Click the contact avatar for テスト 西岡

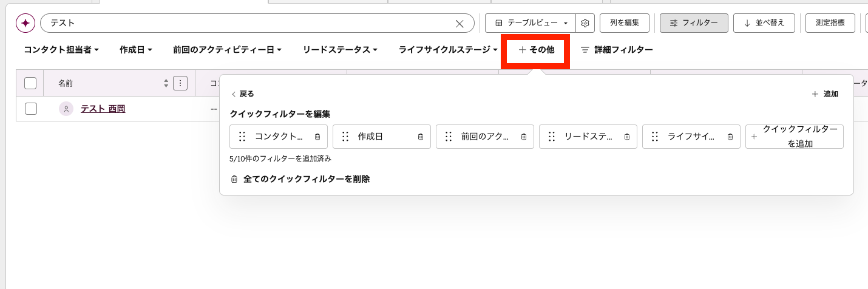[x=66, y=109]
